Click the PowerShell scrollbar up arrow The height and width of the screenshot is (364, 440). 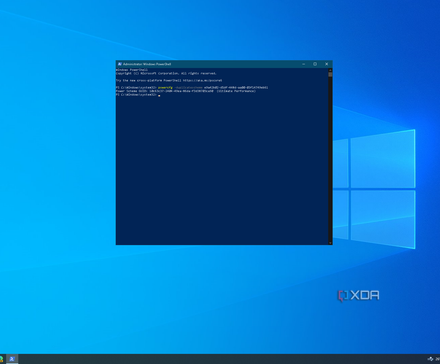[x=330, y=70]
